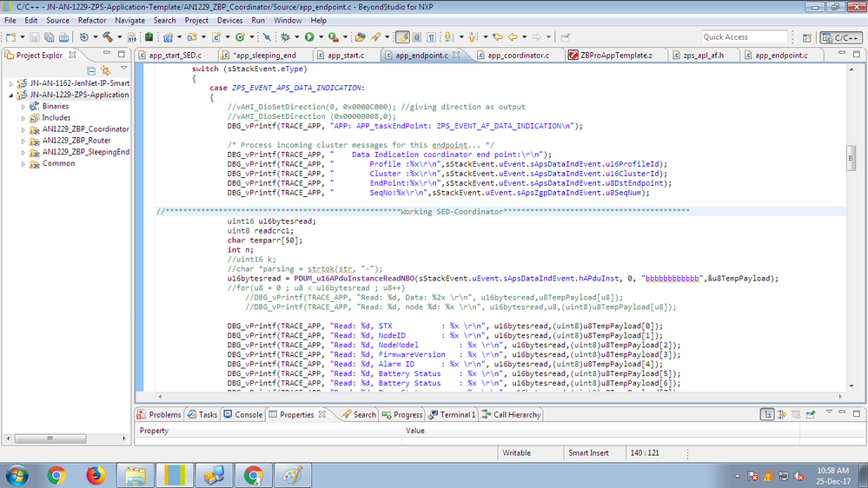Viewport: 868px width, 488px height.
Task: Toggle Link with Editor in Project Explorer
Action: (x=106, y=71)
